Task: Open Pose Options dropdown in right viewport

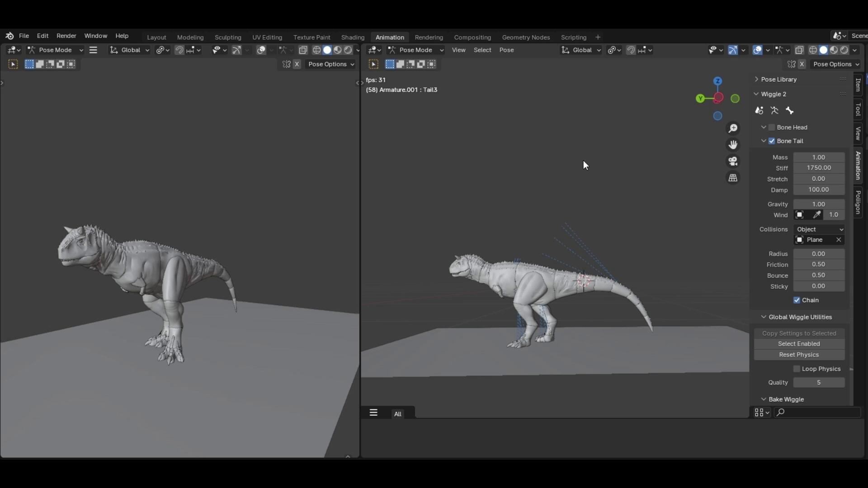Action: point(835,64)
